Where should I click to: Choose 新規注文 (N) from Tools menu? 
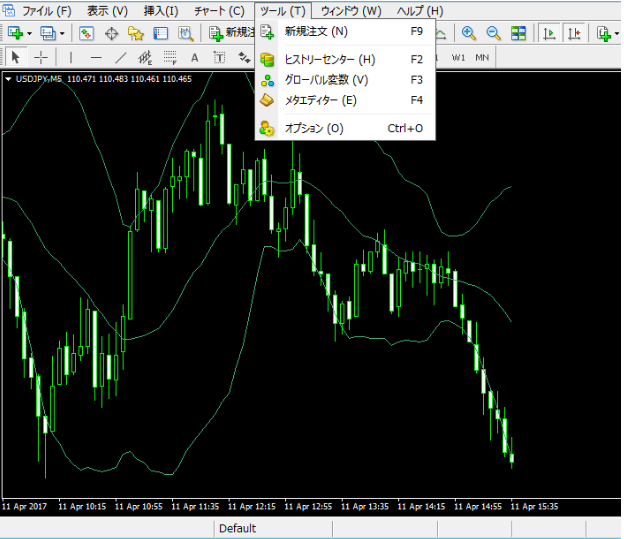(x=345, y=31)
